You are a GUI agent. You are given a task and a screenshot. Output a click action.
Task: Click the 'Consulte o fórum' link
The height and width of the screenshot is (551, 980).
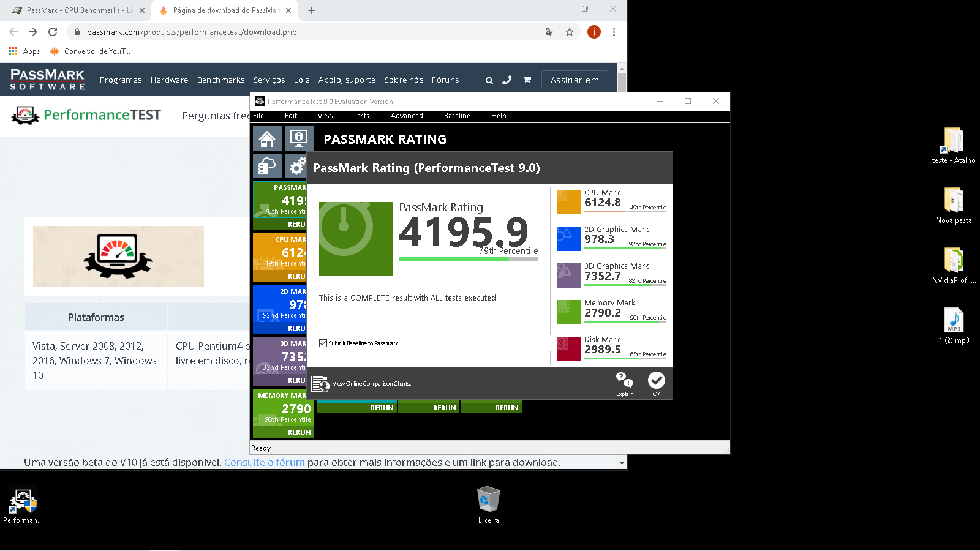click(x=264, y=462)
